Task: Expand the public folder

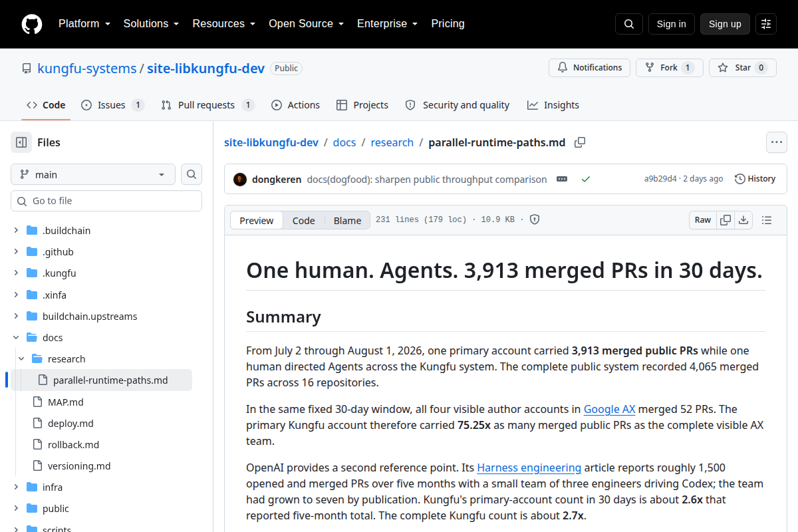Action: coord(16,508)
